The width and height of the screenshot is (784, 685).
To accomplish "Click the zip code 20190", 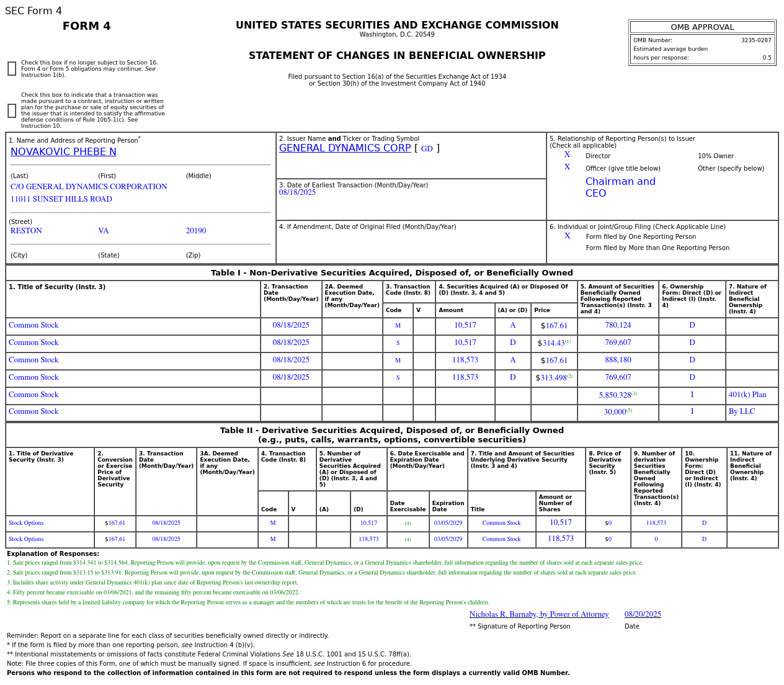I will coord(196,231).
